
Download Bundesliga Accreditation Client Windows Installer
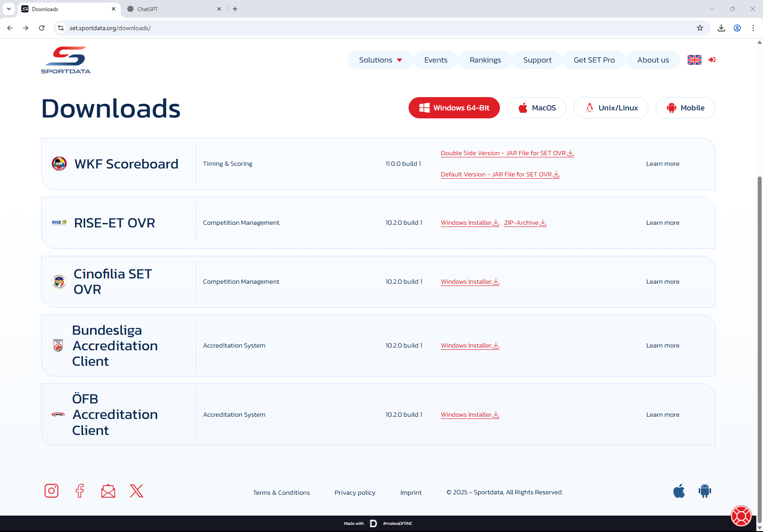click(x=470, y=345)
